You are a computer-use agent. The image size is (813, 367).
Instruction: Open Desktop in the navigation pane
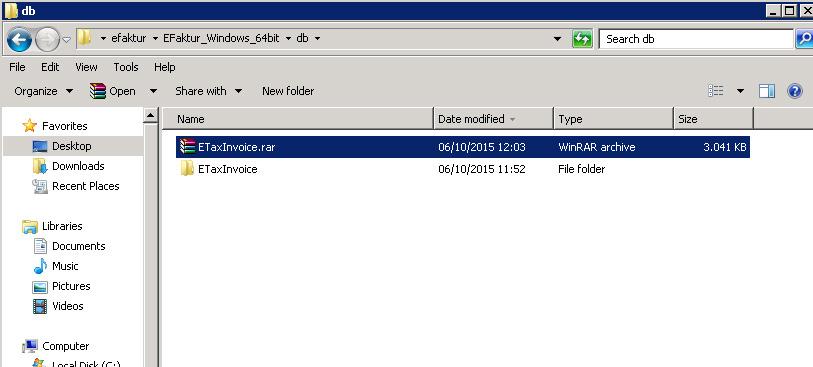[72, 146]
